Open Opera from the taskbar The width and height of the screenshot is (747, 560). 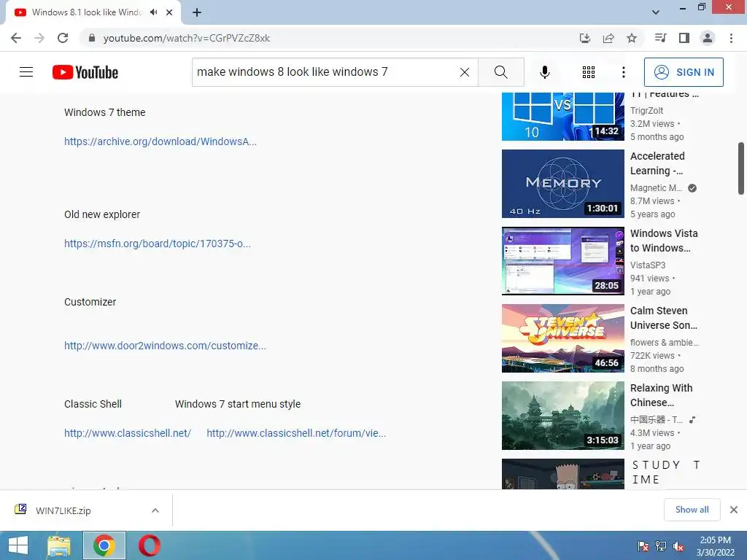tap(149, 545)
